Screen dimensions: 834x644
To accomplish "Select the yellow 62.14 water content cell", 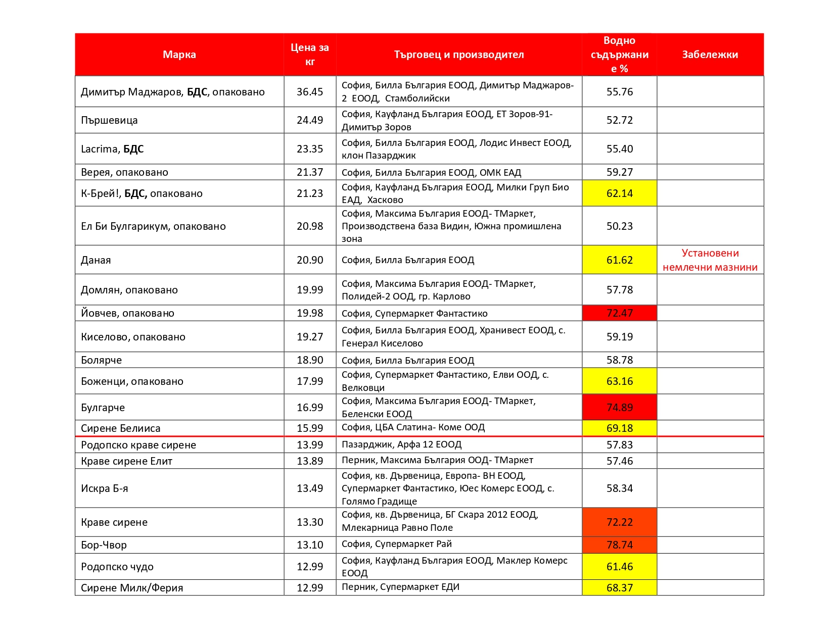I will tap(619, 193).
